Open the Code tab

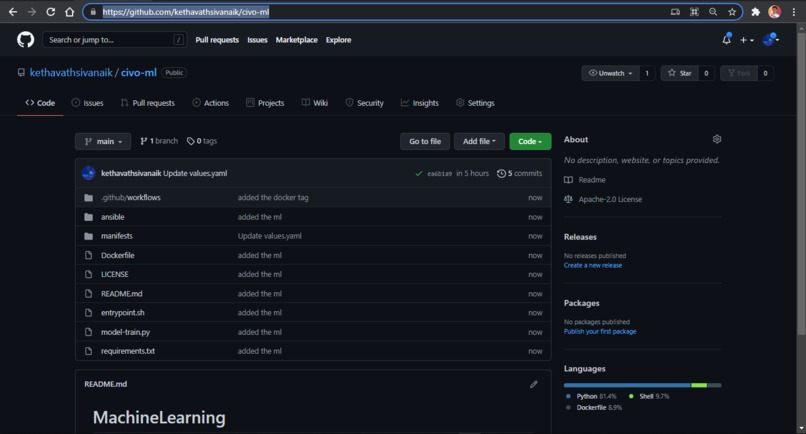[x=40, y=103]
